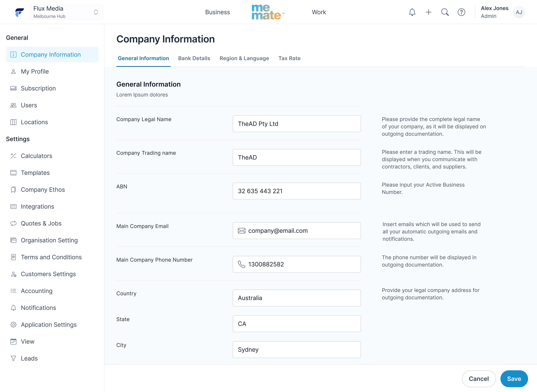This screenshot has width=537, height=392.
Task: Switch to the Bank Details tab
Action: [x=194, y=58]
